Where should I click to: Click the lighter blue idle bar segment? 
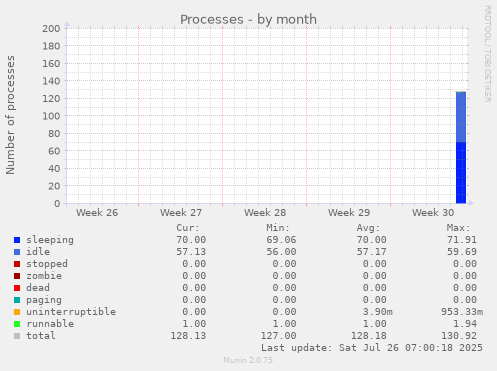pos(461,117)
